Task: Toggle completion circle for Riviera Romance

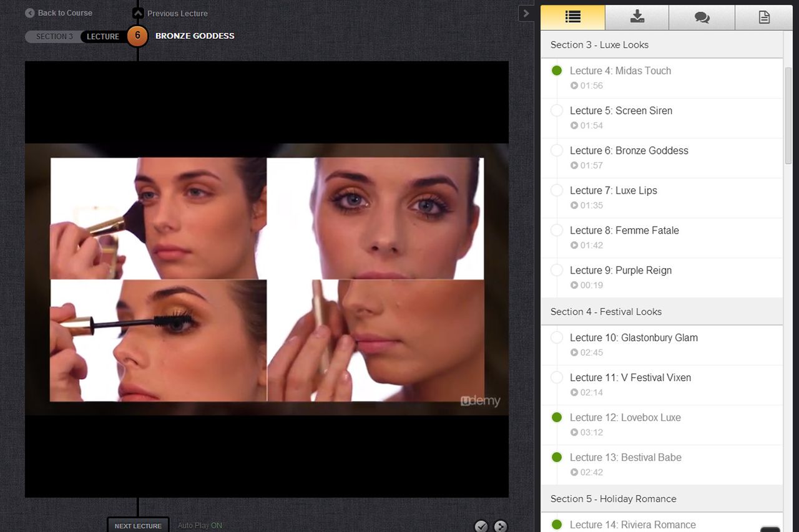Action: [557, 525]
